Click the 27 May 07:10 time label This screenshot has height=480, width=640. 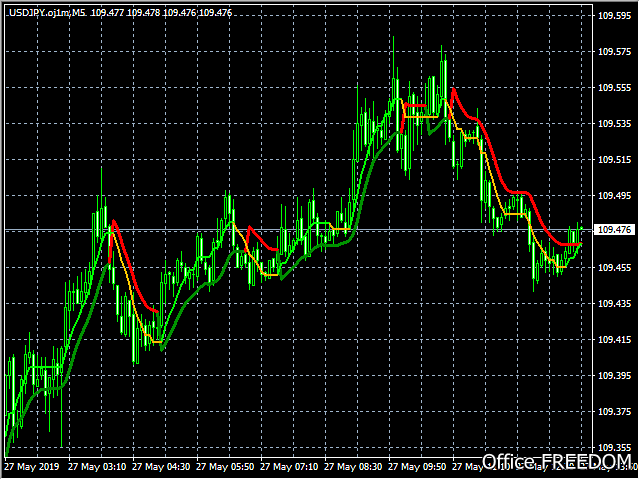(289, 467)
